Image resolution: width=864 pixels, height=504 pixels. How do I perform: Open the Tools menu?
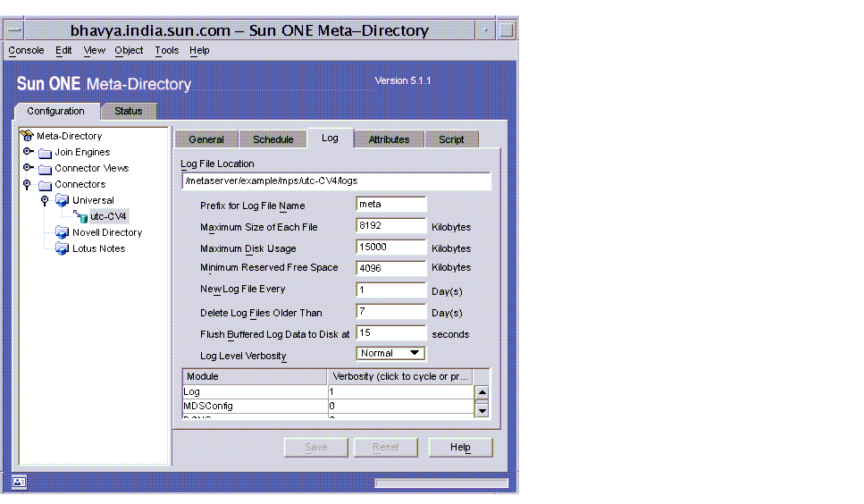(x=166, y=50)
